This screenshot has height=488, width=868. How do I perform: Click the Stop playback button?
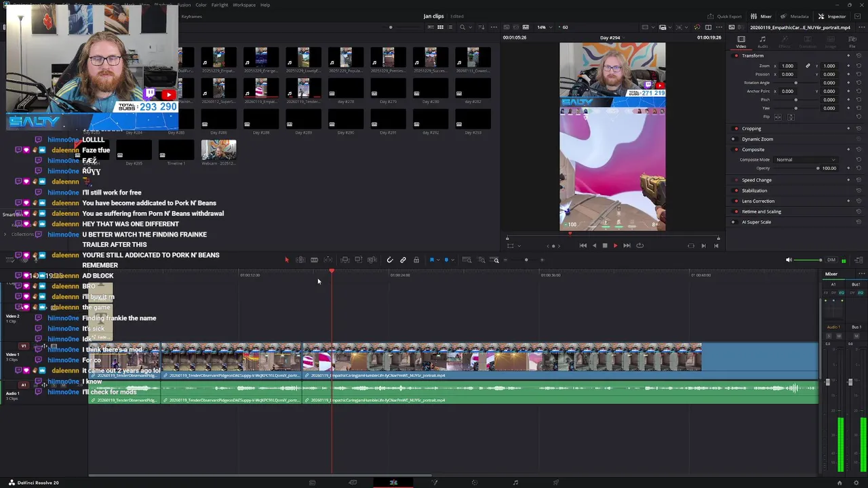(605, 246)
